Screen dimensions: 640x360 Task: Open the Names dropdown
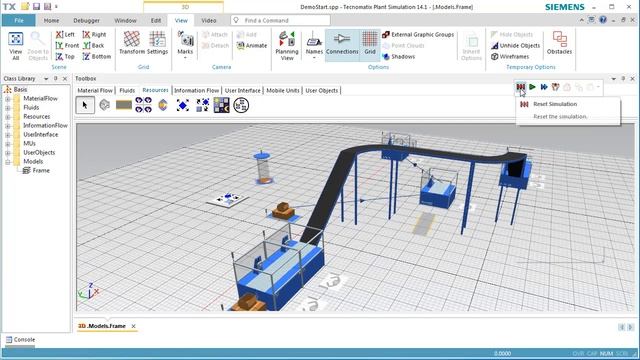314,46
